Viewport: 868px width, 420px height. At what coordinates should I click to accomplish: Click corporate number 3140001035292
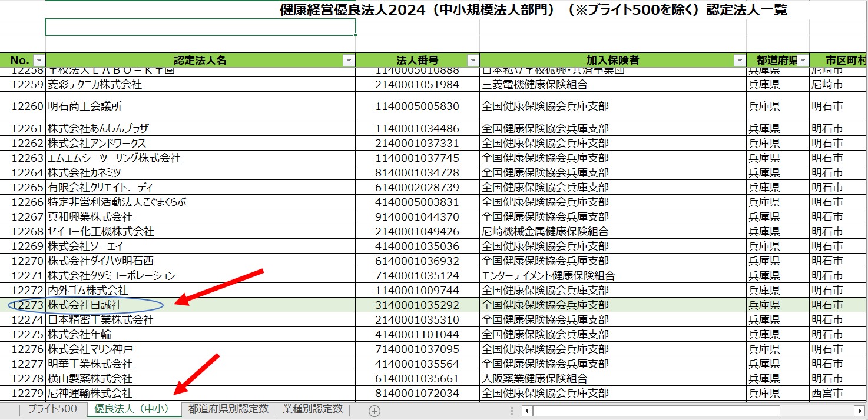click(418, 305)
